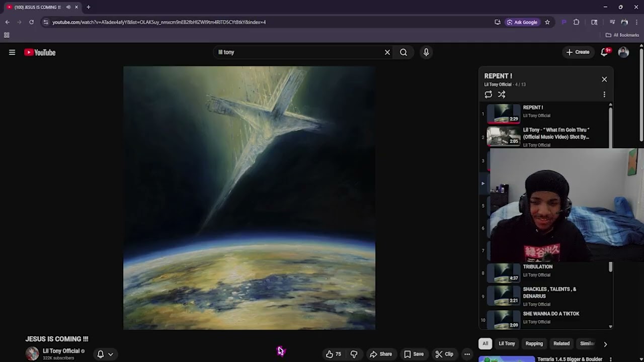The height and width of the screenshot is (362, 644).
Task: Open Lil Tony Official channel avatar
Action: click(32, 353)
